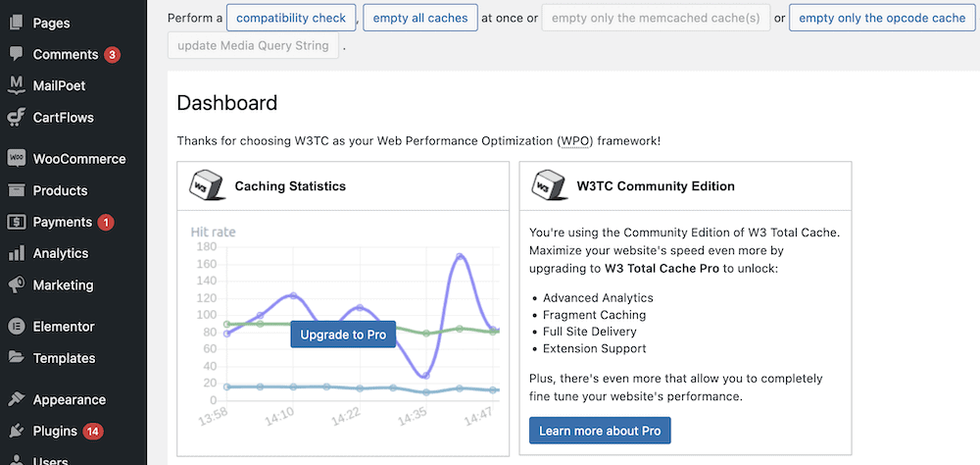Click empty only the memcached cache(s) button

[x=657, y=18]
